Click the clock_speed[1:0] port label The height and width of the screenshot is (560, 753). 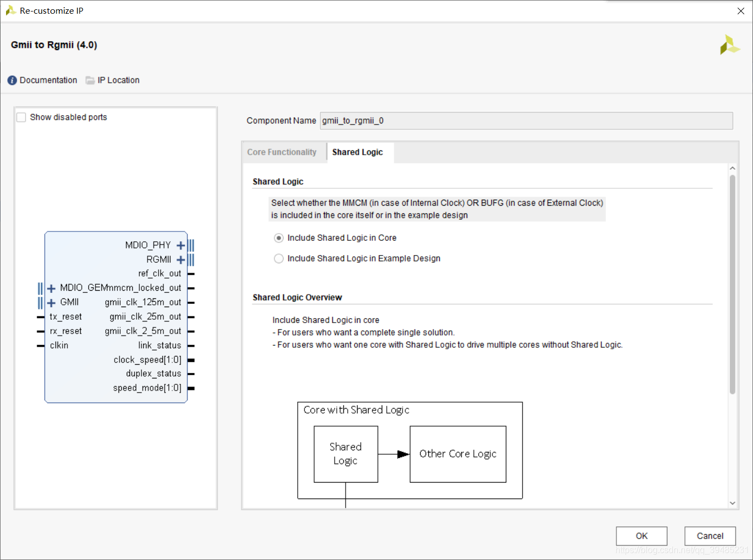click(x=148, y=360)
